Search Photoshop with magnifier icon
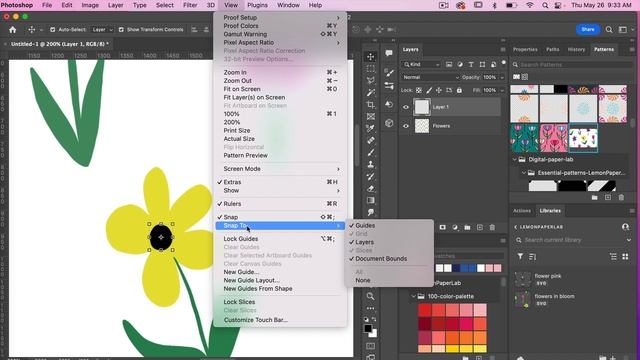This screenshot has width=640, height=360. 609,29
